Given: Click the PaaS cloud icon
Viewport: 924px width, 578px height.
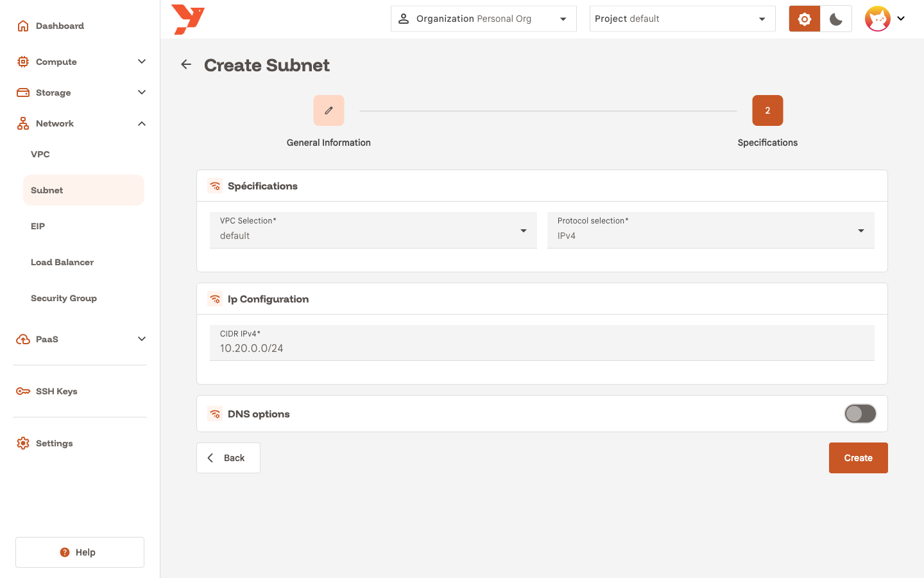Looking at the screenshot, I should [x=23, y=339].
